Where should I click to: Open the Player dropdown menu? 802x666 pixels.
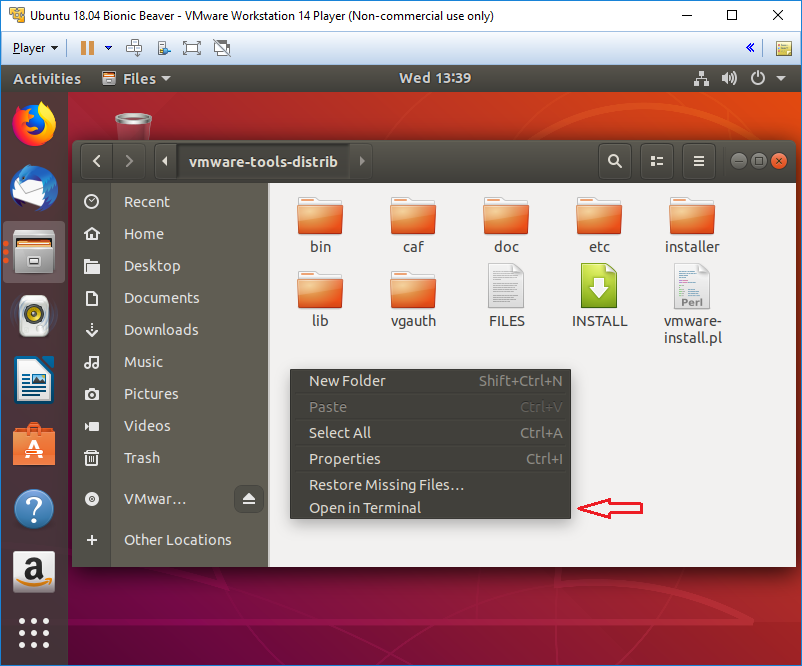pos(35,48)
